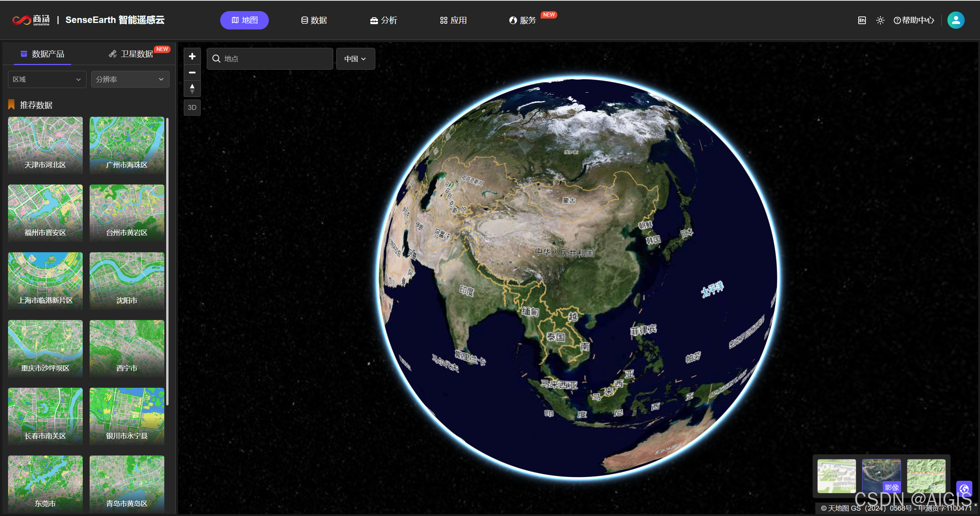Image resolution: width=980 pixels, height=516 pixels.
Task: Open 天津市河北区 data thumbnail
Action: 45,145
